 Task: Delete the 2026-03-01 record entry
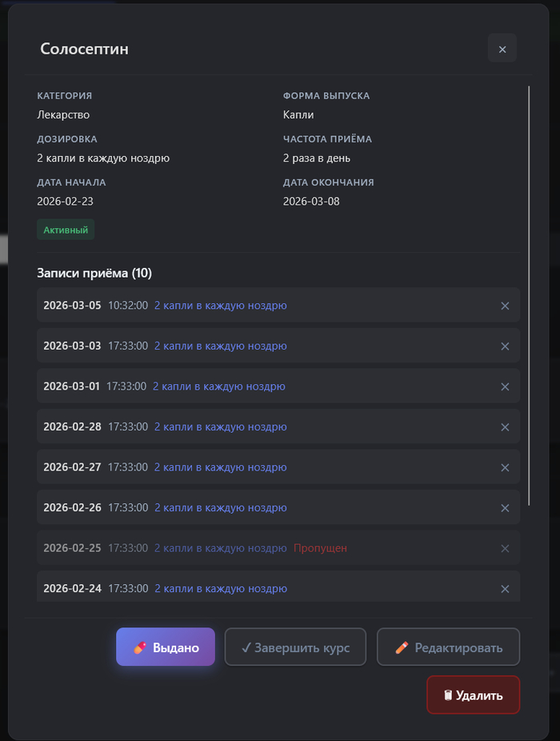tap(505, 387)
